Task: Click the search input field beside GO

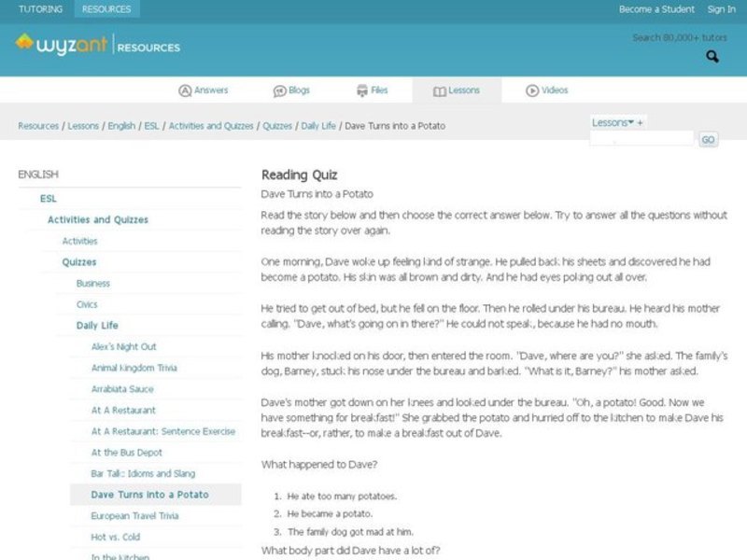Action: click(x=641, y=139)
